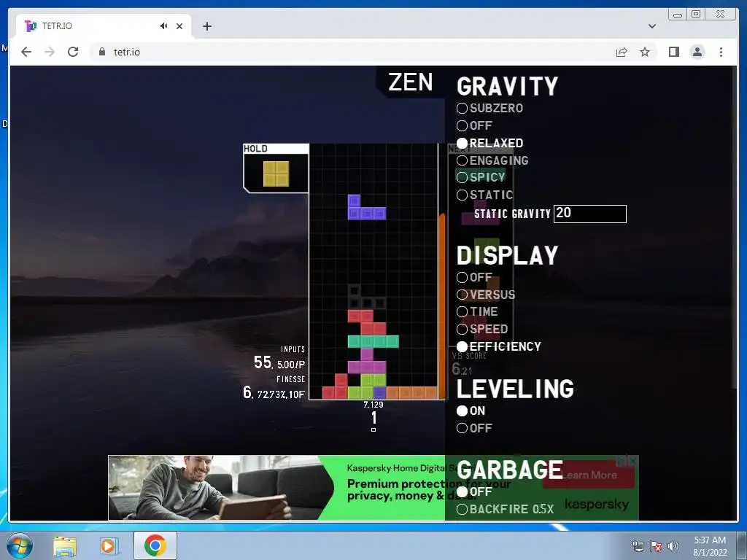Share this page icon
Viewport: 747px width, 560px height.
pos(622,52)
